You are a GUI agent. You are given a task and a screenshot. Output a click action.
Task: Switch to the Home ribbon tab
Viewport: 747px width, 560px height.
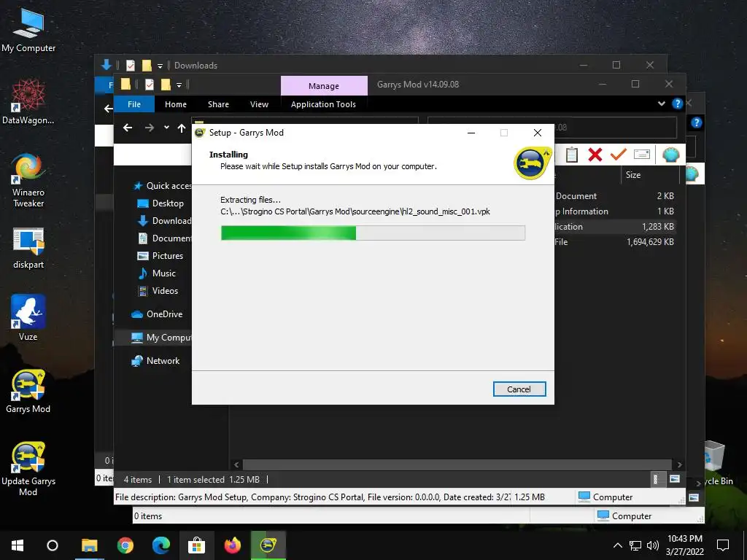[x=176, y=104]
